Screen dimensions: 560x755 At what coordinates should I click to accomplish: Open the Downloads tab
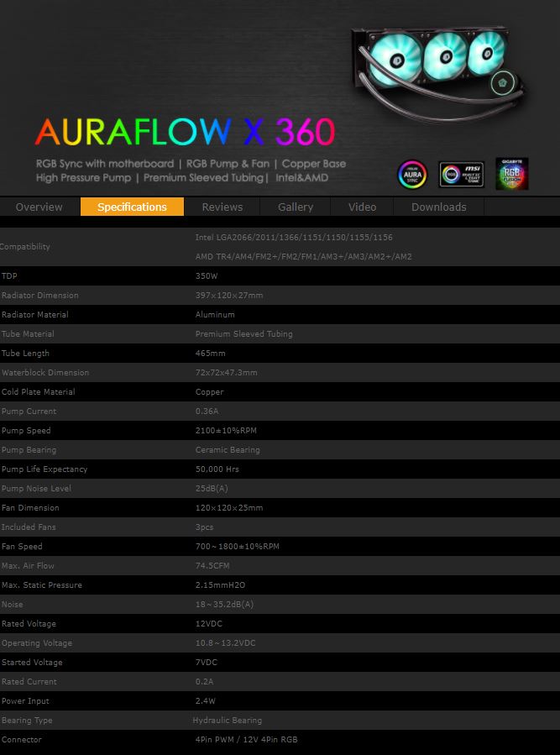[438, 207]
